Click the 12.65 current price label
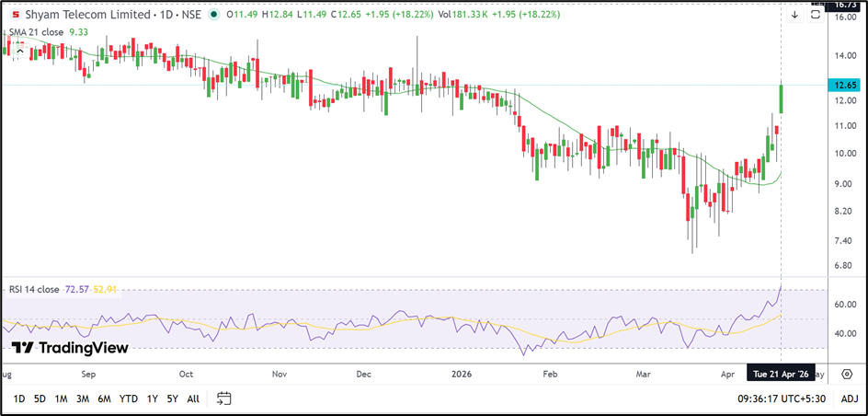The width and height of the screenshot is (868, 416). [x=844, y=86]
